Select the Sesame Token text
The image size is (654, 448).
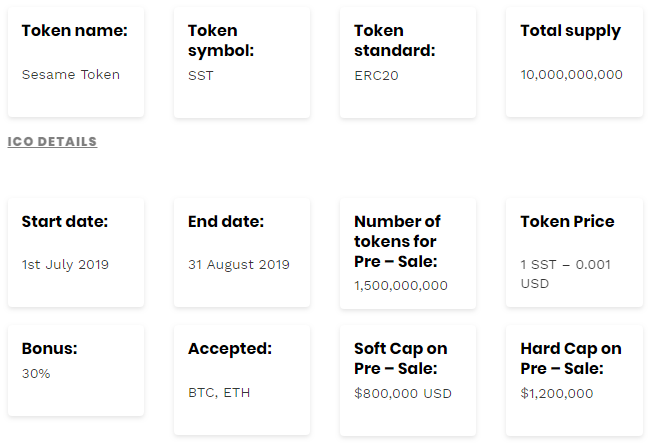coord(71,74)
